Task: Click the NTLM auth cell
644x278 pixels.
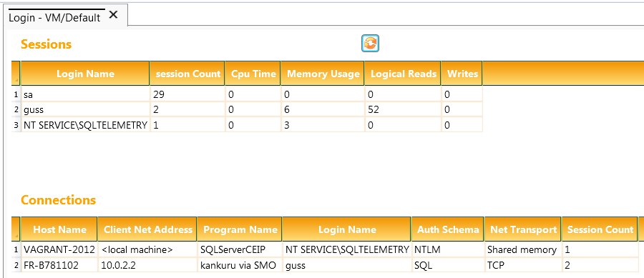Action: [448, 249]
